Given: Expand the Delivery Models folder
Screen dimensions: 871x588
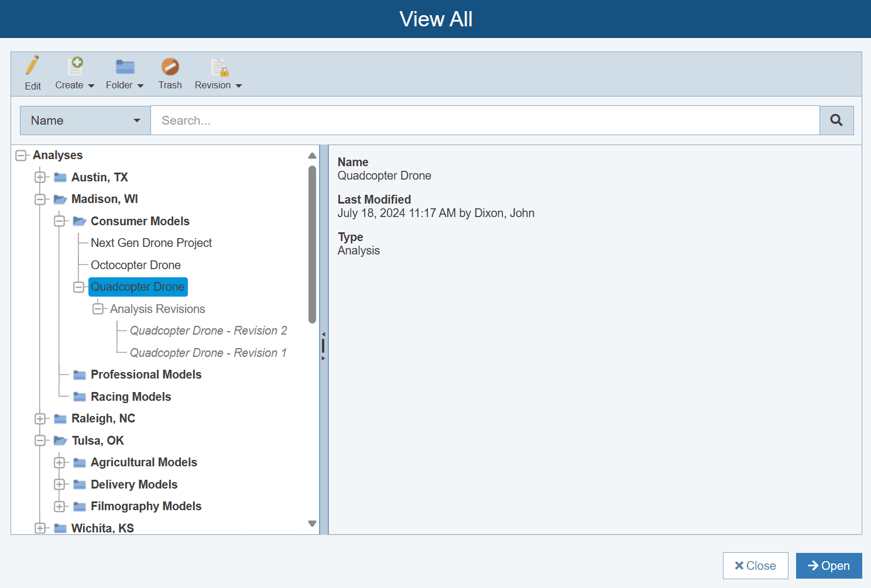Looking at the screenshot, I should click(x=59, y=484).
